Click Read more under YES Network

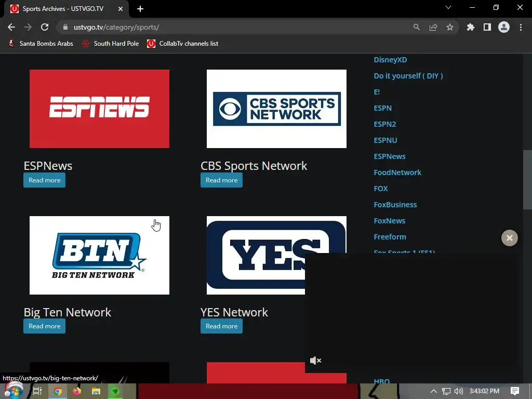click(x=221, y=326)
